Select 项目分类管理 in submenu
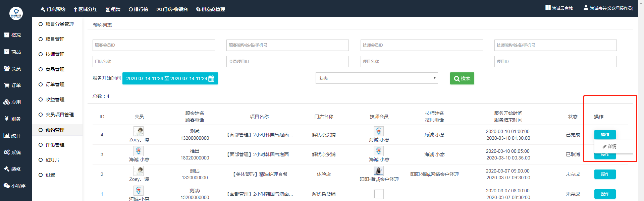The image size is (644, 201). point(56,24)
